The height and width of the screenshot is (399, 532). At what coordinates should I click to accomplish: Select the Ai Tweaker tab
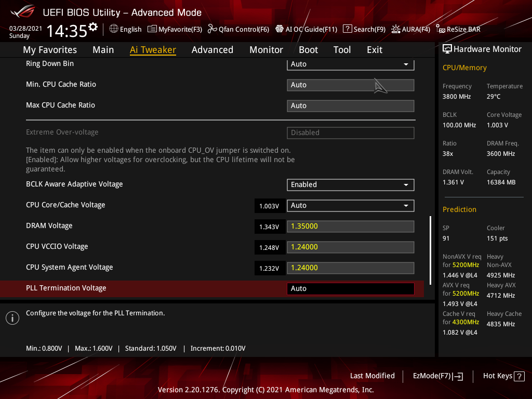[153, 50]
